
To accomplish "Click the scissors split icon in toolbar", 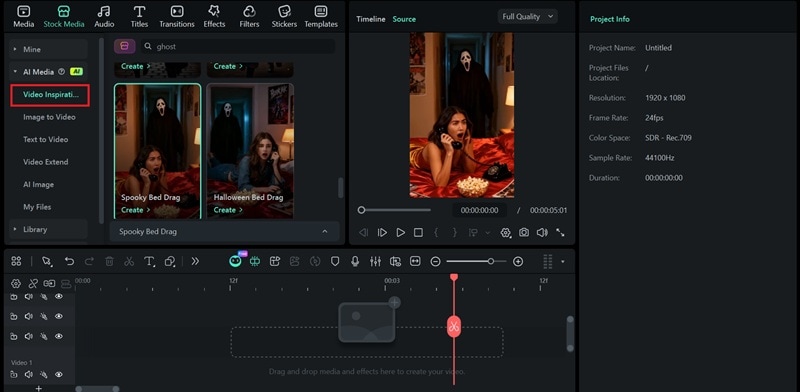I will click(129, 261).
